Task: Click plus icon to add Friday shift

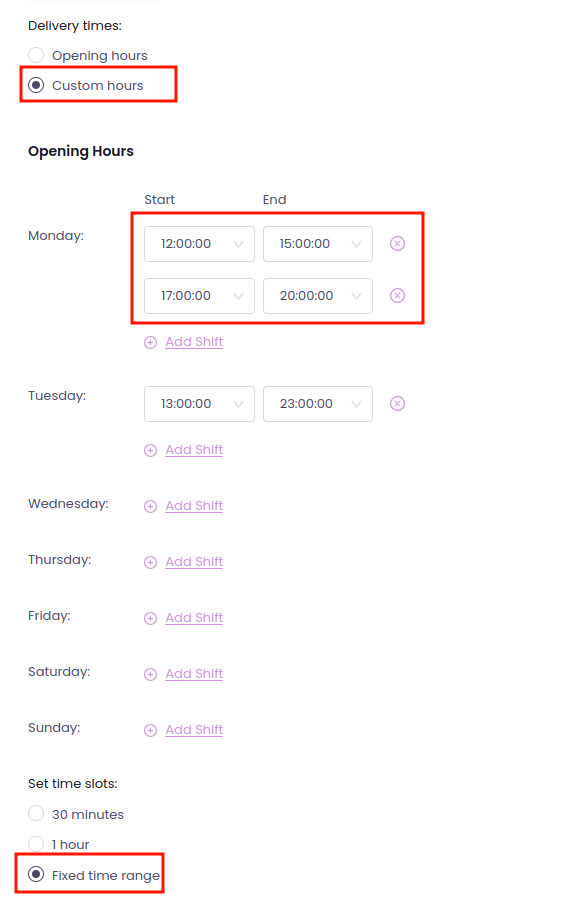Action: 151,618
